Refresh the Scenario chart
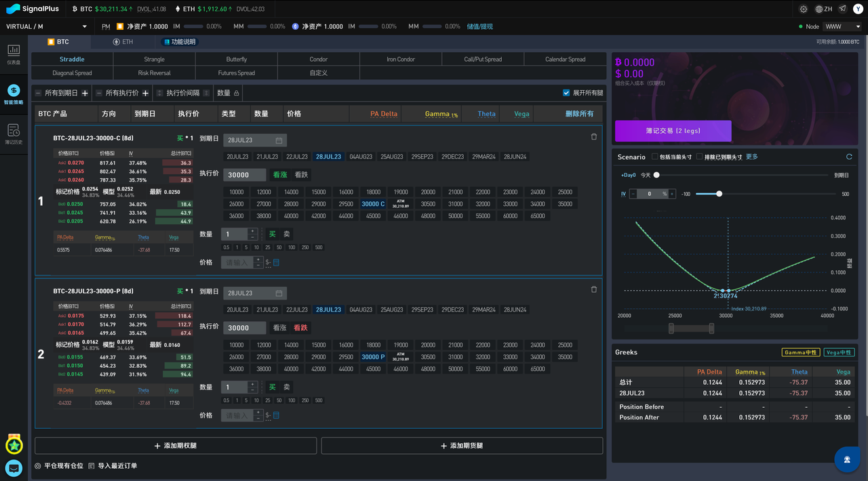 tap(848, 156)
